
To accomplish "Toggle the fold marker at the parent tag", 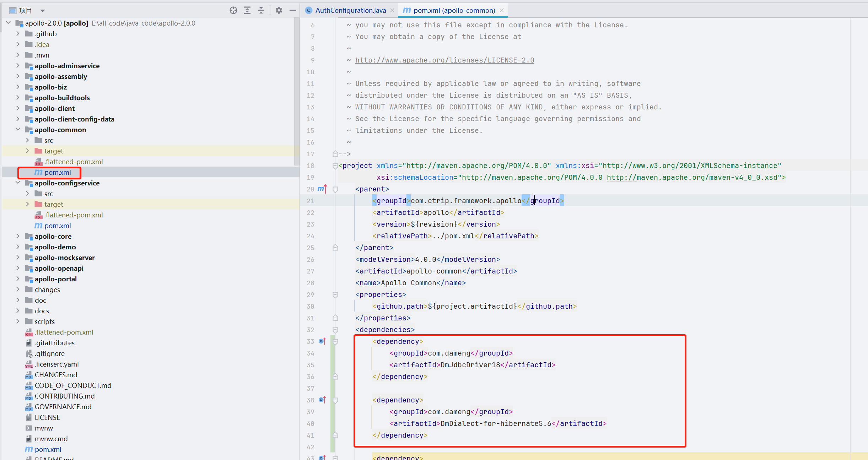I will (x=335, y=189).
